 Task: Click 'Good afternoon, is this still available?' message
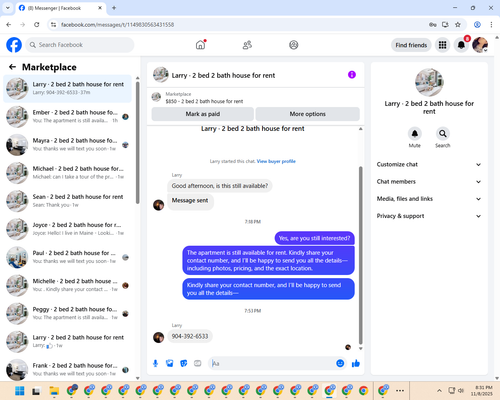[x=220, y=186]
